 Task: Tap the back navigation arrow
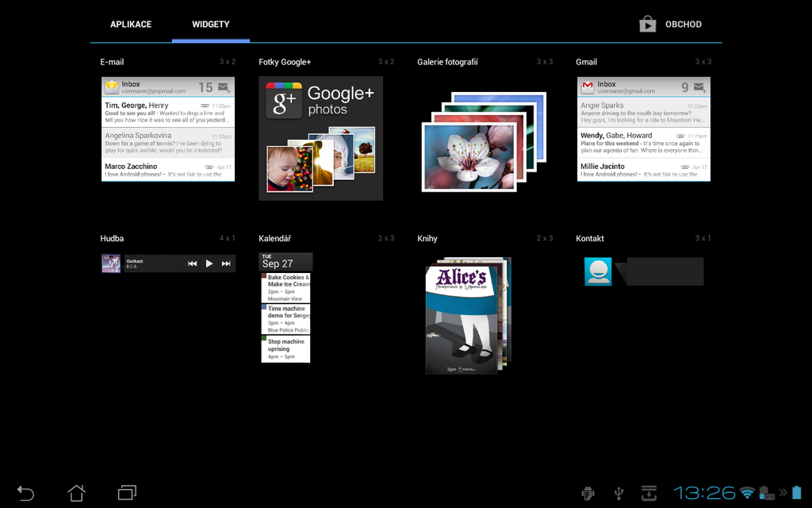click(x=25, y=492)
